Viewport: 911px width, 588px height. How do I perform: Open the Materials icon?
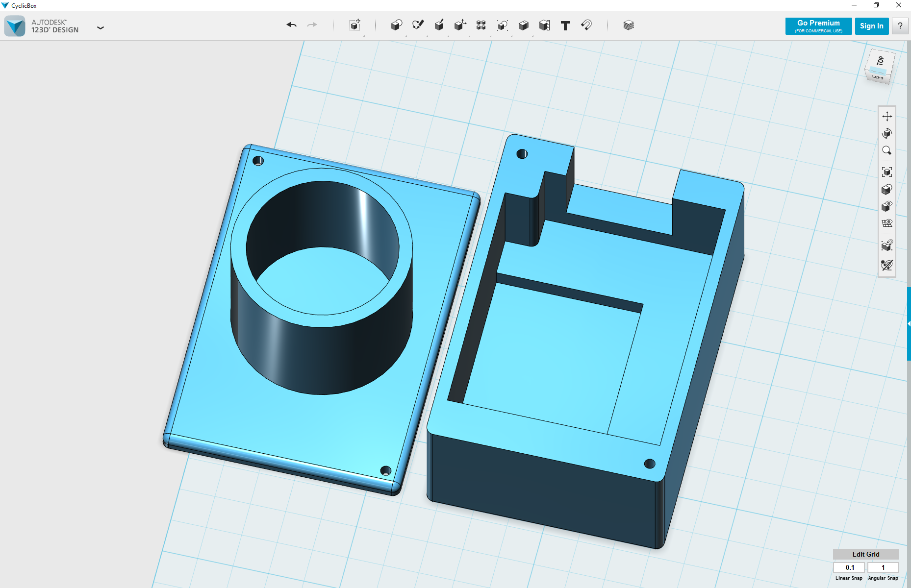629,25
